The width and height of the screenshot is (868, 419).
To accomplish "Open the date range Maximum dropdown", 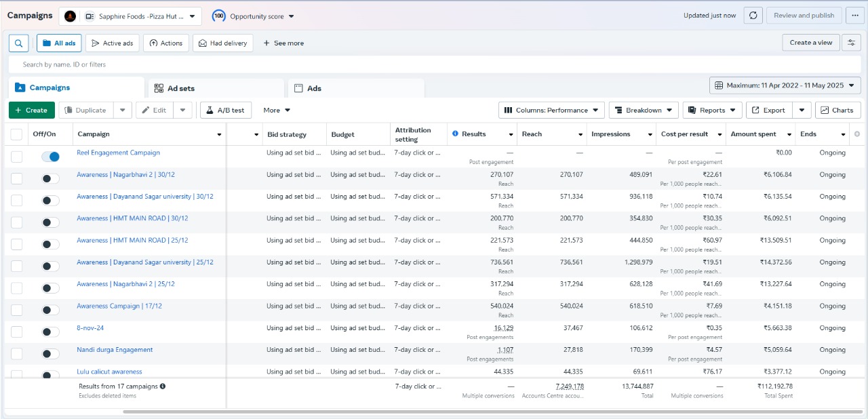I will pos(785,85).
